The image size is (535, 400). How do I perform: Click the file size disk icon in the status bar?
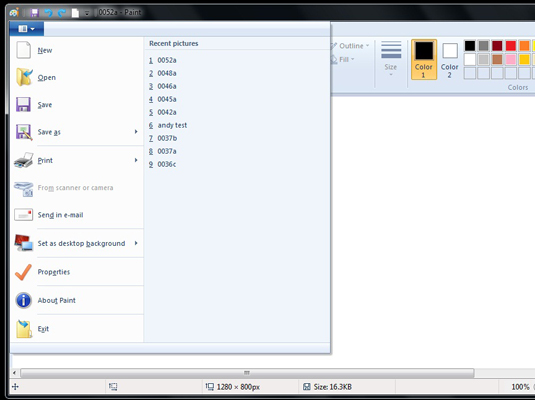307,386
